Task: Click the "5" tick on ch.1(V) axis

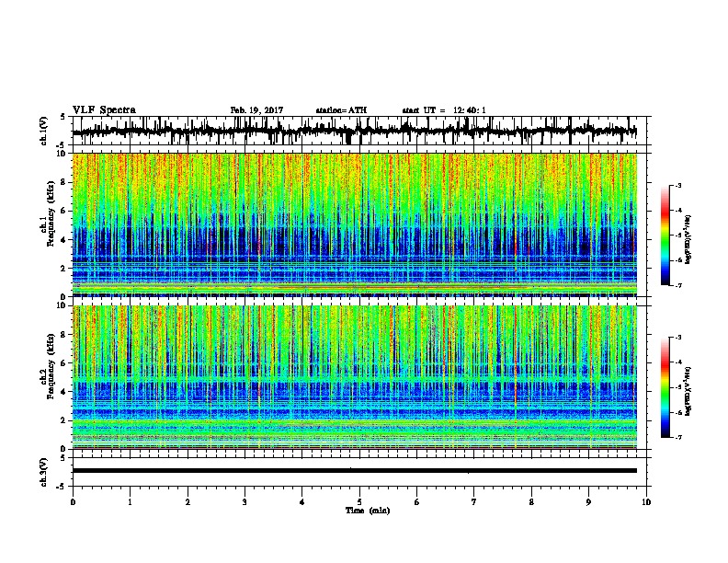Action: click(63, 117)
